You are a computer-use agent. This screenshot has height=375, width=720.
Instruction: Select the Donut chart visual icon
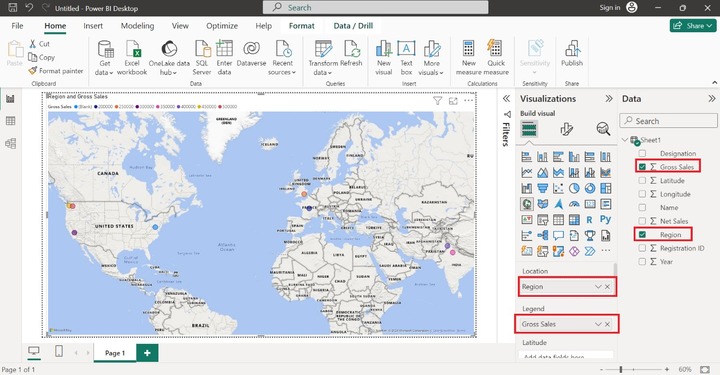pyautogui.click(x=590, y=188)
